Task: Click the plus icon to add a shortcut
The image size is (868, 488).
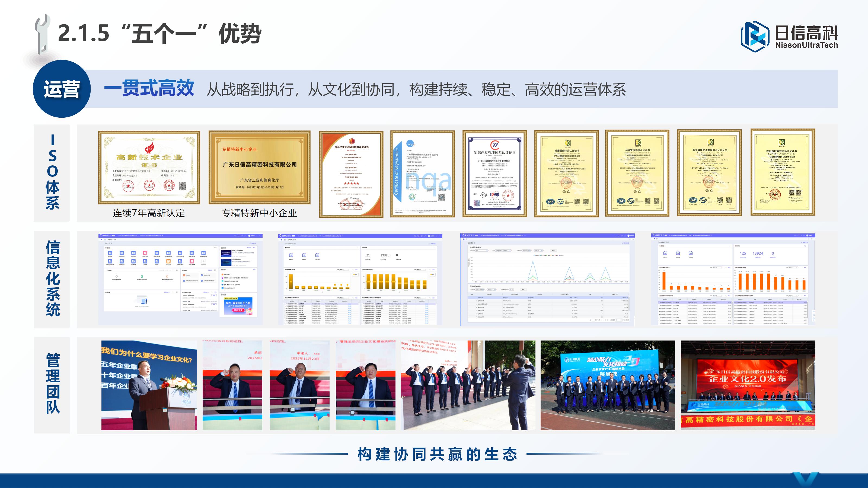Action: 204,262
